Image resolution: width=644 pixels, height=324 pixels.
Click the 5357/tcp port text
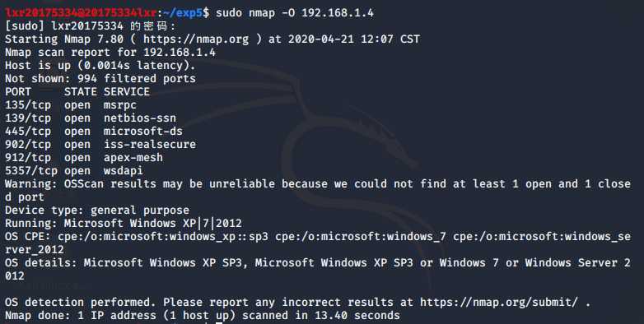(31, 170)
